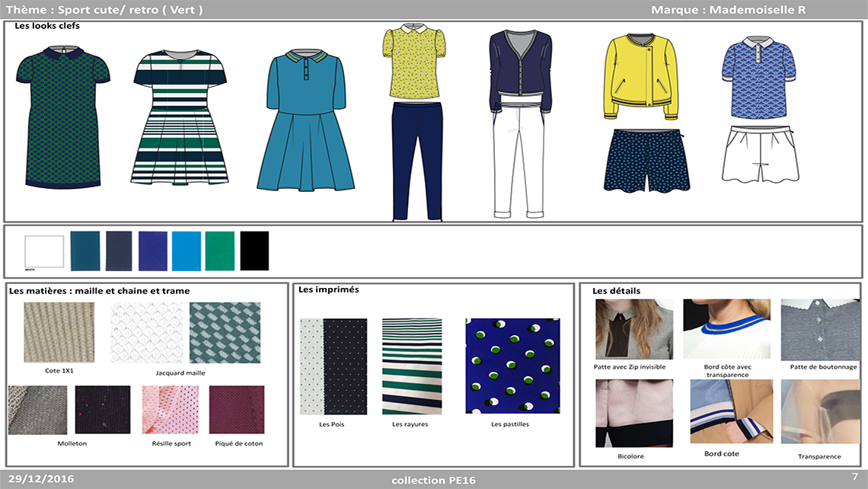Image resolution: width=868 pixels, height=489 pixels.
Task: Select the teal polo-collar dress
Action: coord(305,121)
